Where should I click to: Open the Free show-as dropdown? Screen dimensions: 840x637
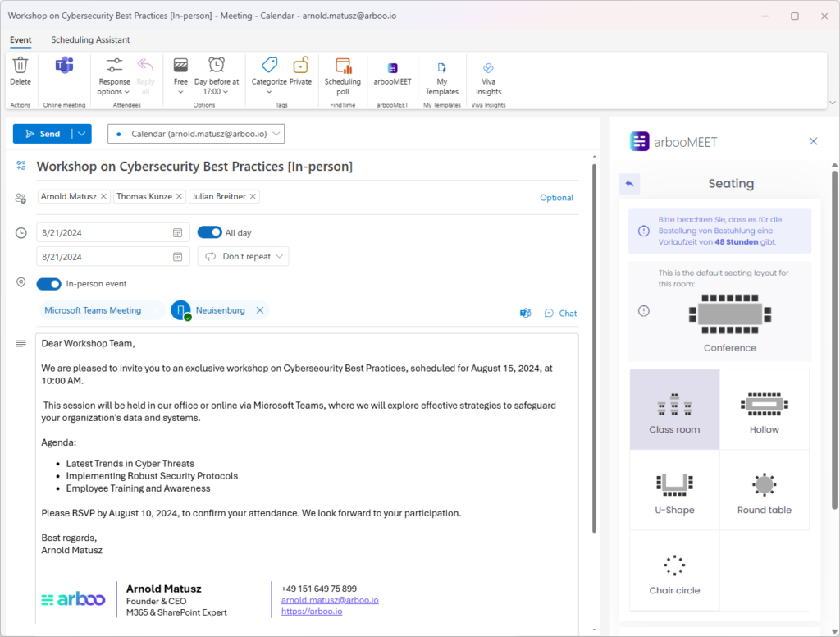tap(180, 76)
